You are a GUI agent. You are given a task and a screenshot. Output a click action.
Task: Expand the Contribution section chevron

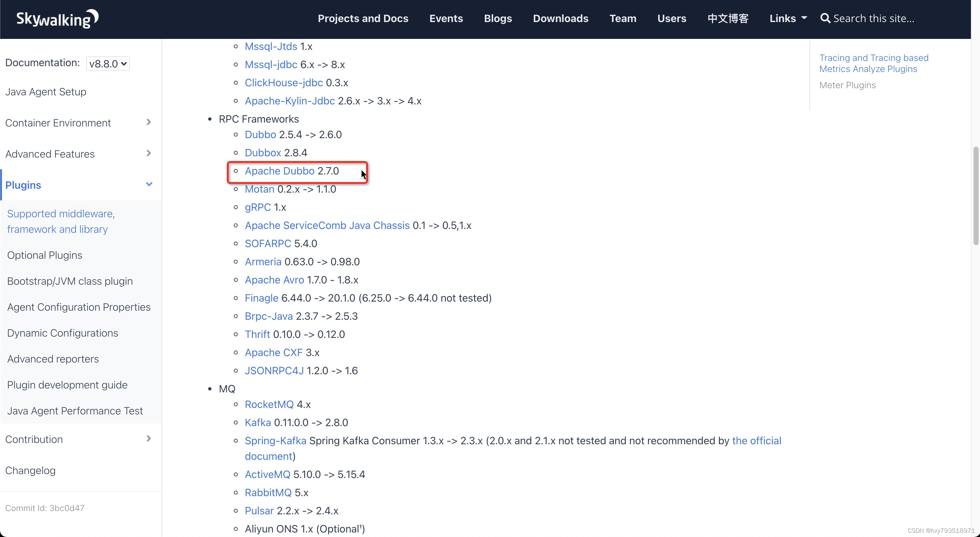[x=149, y=439]
